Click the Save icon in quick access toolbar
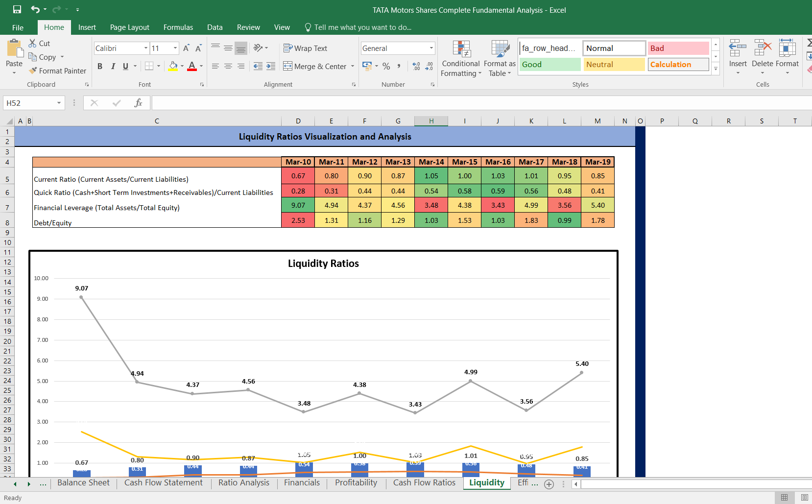Screen dimensions: 812x504 click(17, 9)
